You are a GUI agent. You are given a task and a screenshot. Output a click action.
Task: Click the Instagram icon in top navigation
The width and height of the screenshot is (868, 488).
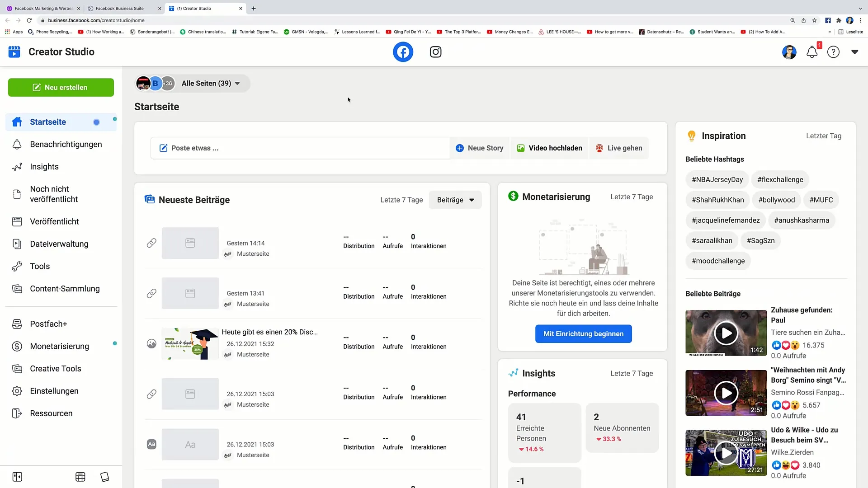[436, 52]
